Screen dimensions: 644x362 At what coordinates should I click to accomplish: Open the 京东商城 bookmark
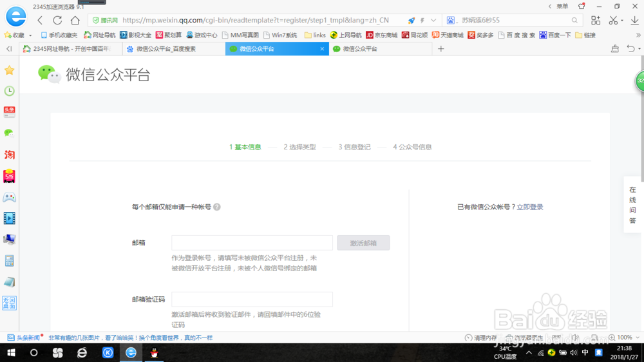[381, 35]
